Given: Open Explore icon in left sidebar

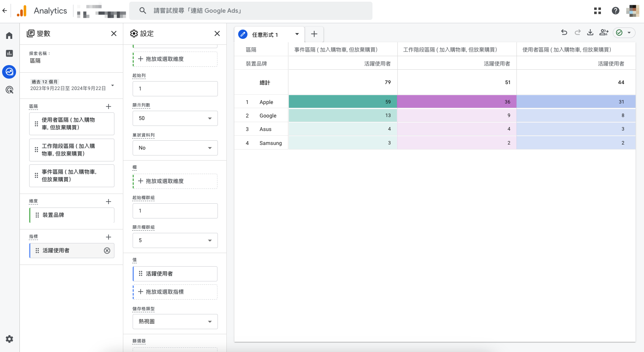Looking at the screenshot, I should click(9, 72).
